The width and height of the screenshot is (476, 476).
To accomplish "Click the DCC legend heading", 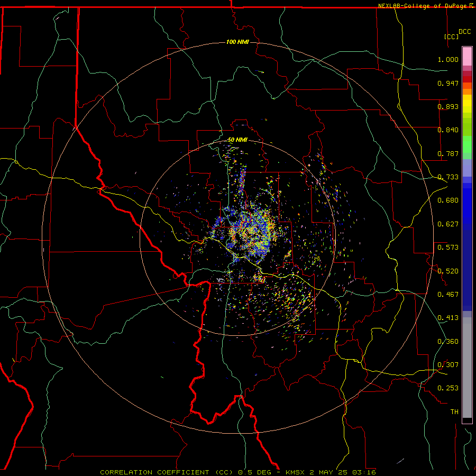I will click(x=465, y=32).
